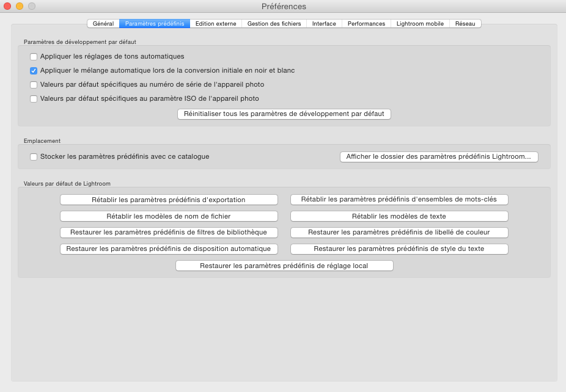This screenshot has height=392, width=566.
Task: Go to Gestion des fichiers tab
Action: click(x=274, y=23)
